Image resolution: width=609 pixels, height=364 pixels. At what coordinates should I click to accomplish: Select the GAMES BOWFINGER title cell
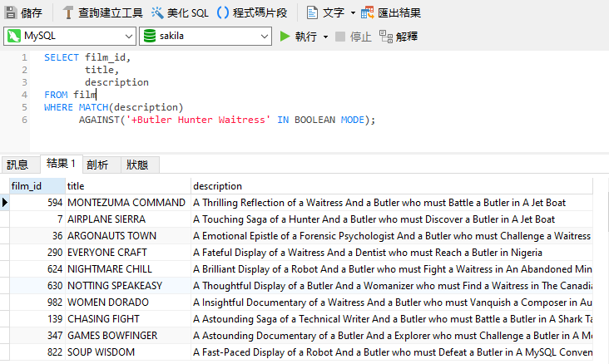coord(128,336)
